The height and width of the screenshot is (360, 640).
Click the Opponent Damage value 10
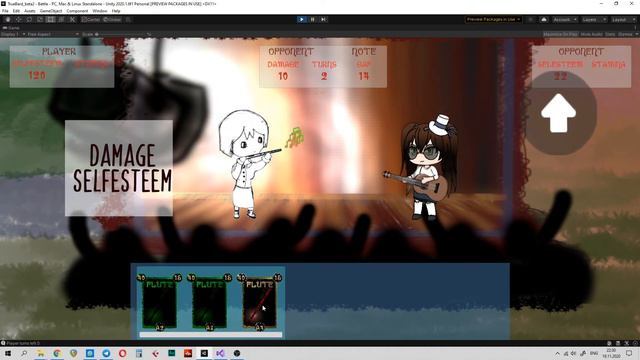283,76
